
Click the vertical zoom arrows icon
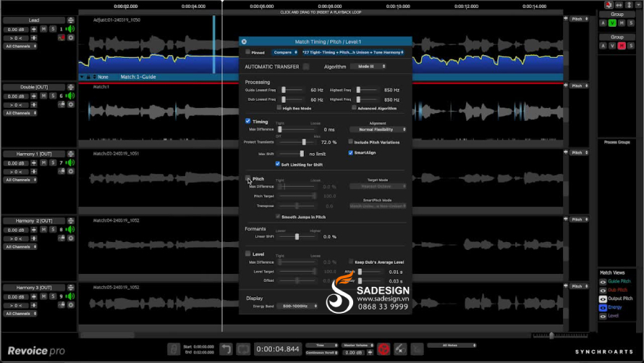point(630,5)
